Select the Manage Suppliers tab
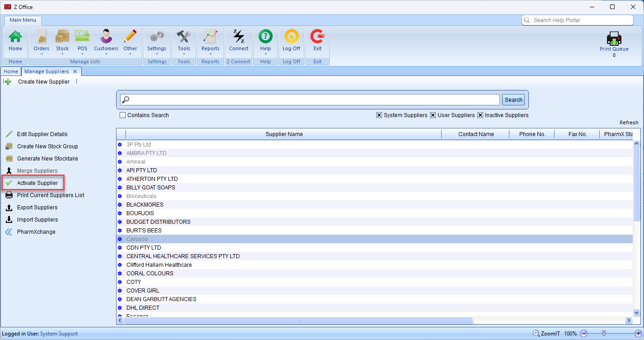644x340 pixels. [x=47, y=71]
